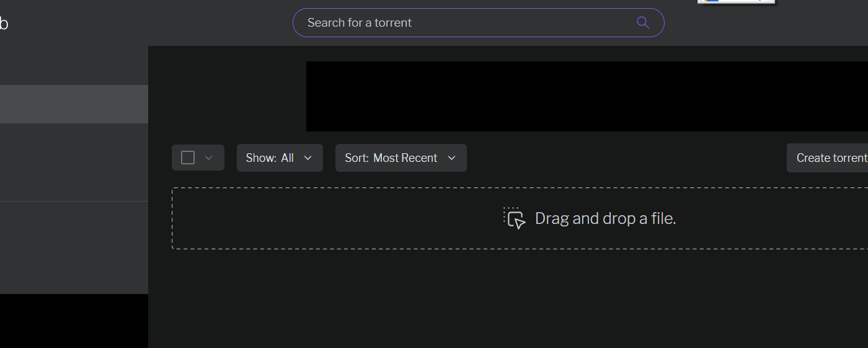The image size is (868, 348).
Task: Click the "Drag and drop a file." text
Action: [606, 218]
